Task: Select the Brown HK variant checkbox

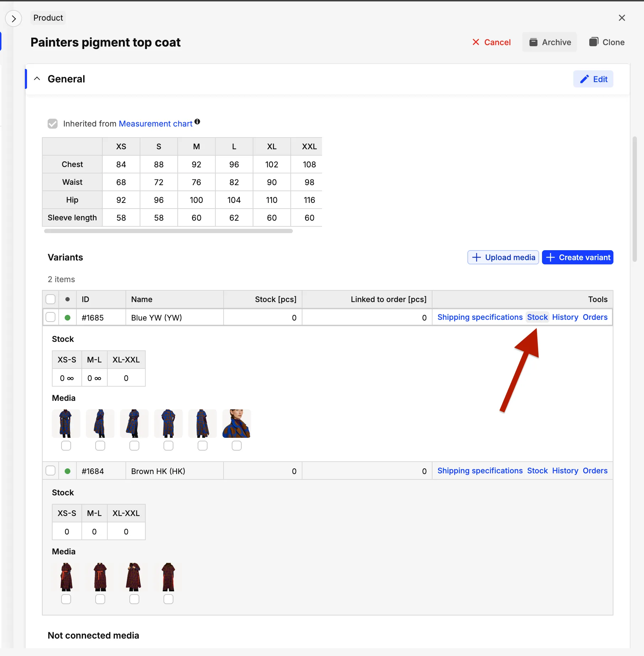Action: pyautogui.click(x=51, y=471)
